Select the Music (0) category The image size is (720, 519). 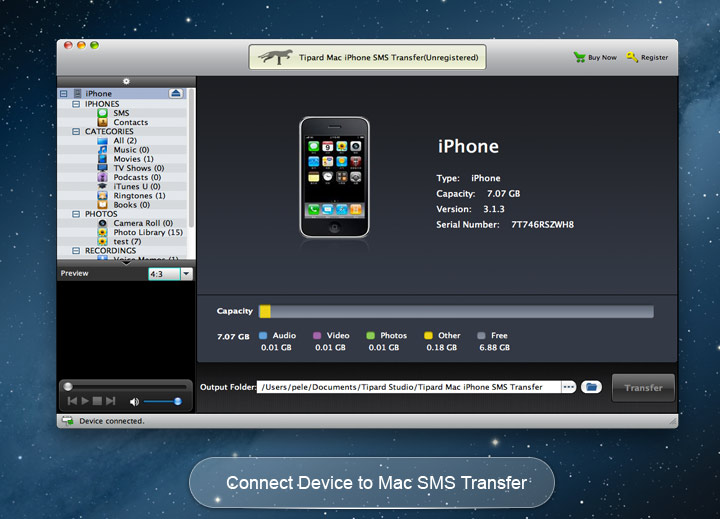click(x=131, y=150)
